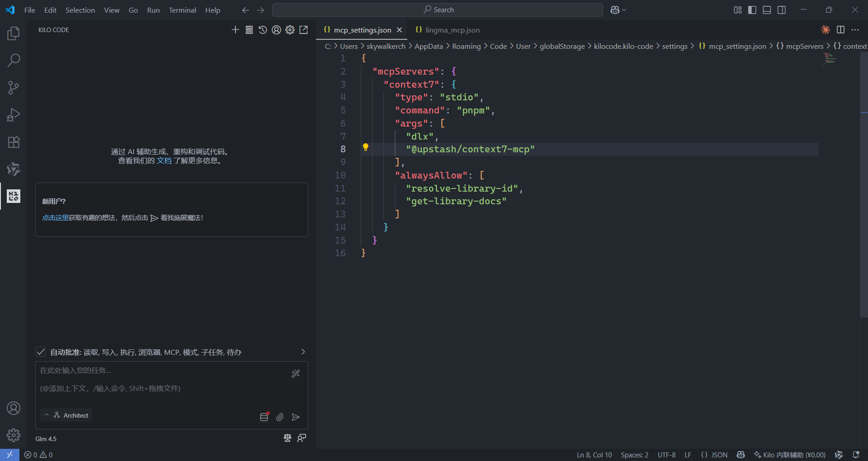Open the Selection menu
This screenshot has width=868, height=461.
point(80,10)
